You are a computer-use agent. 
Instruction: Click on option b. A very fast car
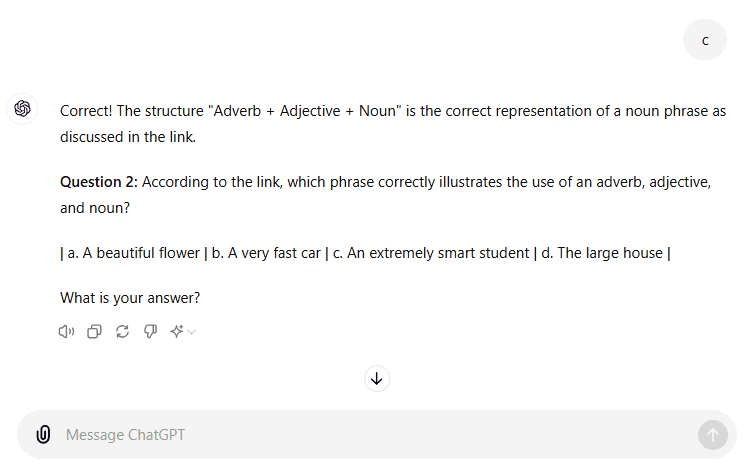click(266, 253)
